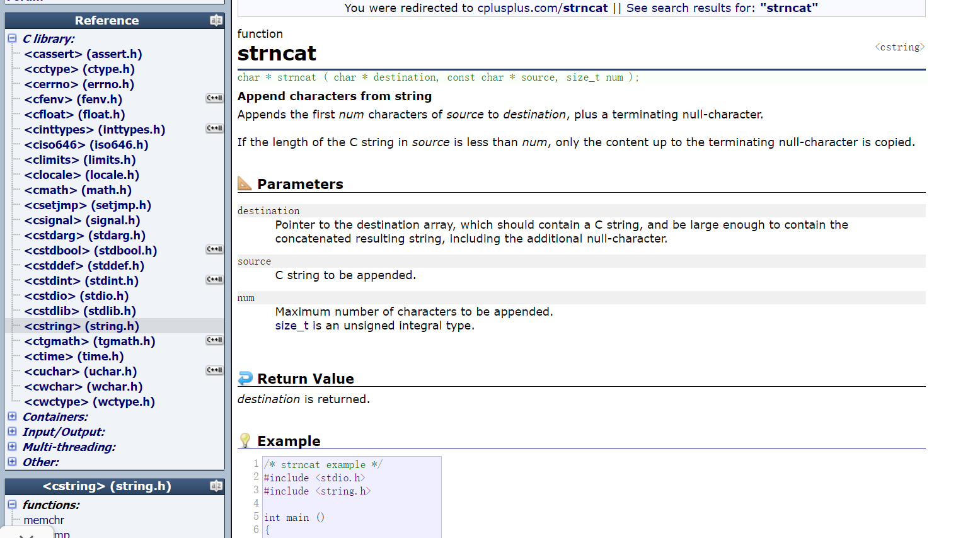Click the <cstring> (string.h) panel header

coord(115,486)
